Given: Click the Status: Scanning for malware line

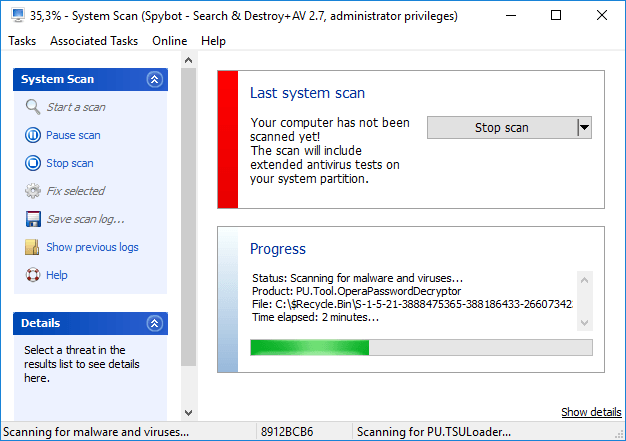Looking at the screenshot, I should [x=357, y=278].
